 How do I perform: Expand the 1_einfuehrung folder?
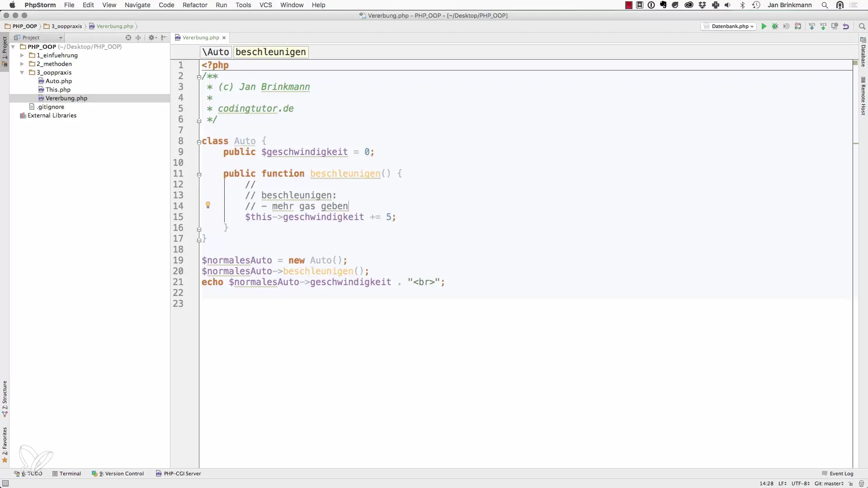22,55
